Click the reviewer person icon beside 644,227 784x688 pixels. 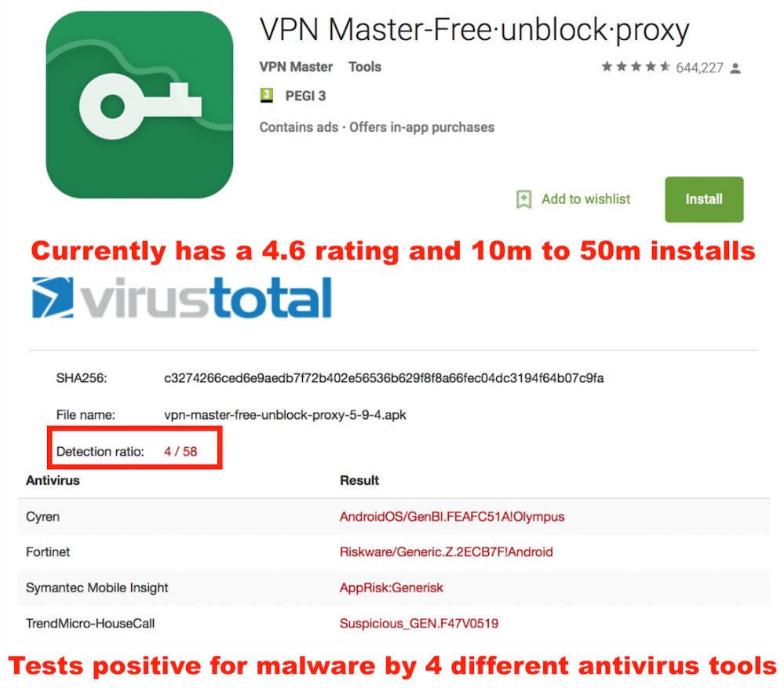735,68
